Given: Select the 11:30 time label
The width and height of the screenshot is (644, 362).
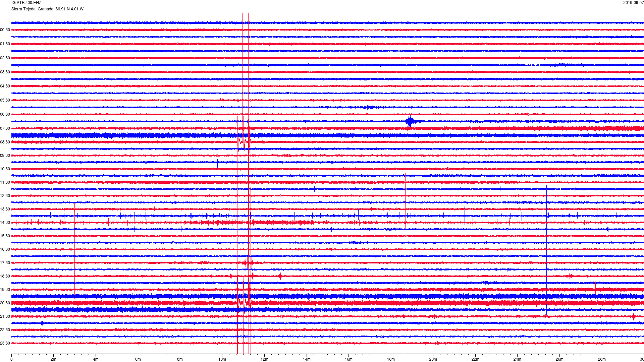Looking at the screenshot, I should 5,182.
